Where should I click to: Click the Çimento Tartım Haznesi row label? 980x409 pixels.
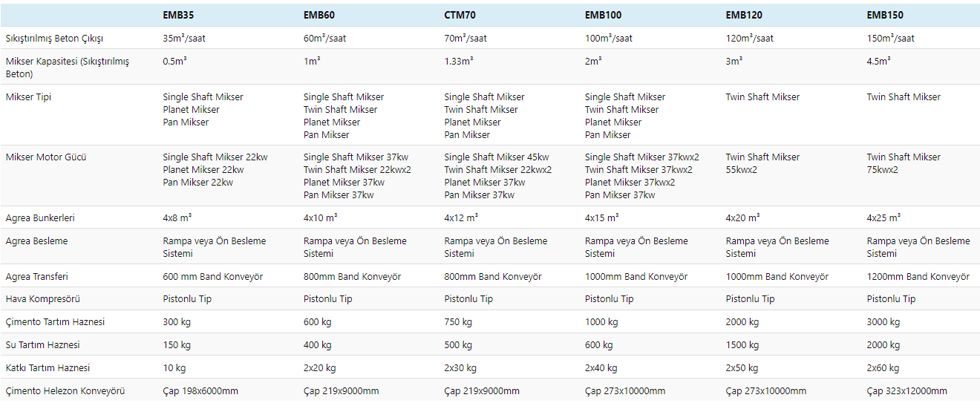click(55, 322)
